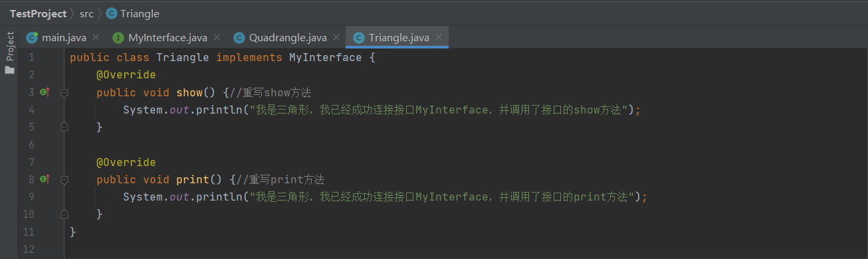Collapse the show() method fold marker
The image size is (868, 259).
(x=64, y=93)
